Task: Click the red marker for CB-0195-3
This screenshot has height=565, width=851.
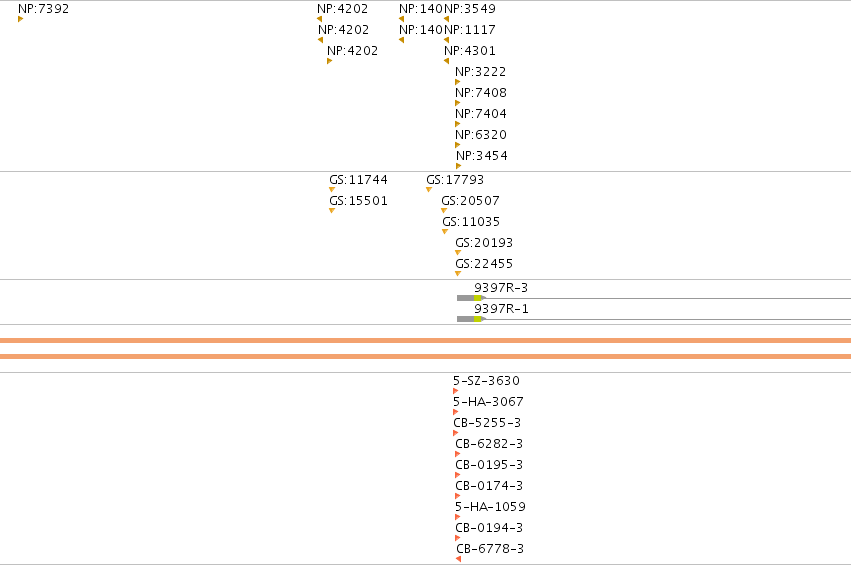Action: (458, 475)
